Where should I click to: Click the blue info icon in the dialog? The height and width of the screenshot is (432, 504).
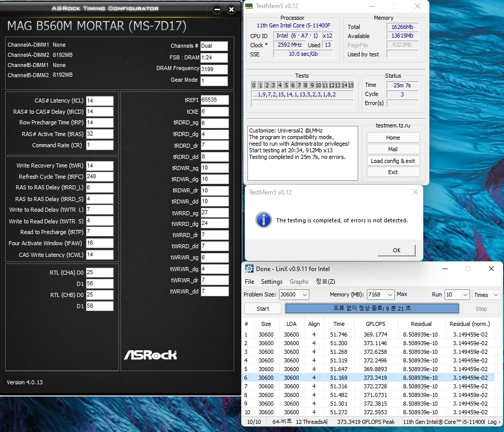(x=264, y=220)
